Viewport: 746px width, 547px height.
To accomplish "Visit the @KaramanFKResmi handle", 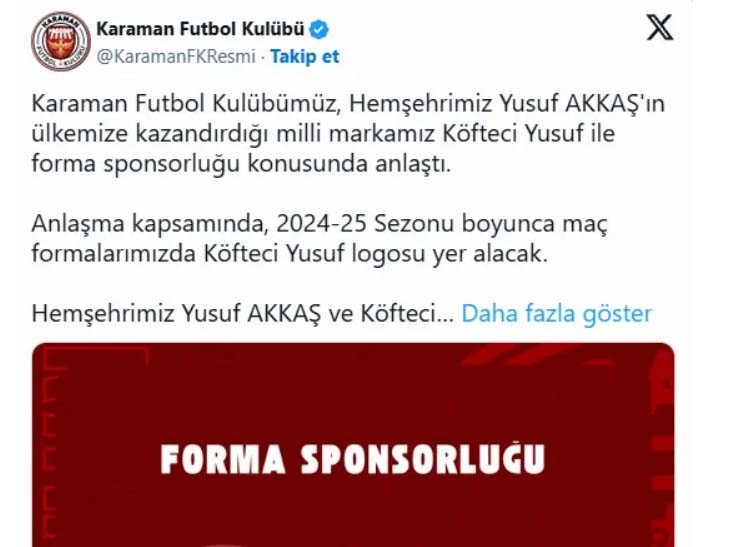I will pos(176,57).
